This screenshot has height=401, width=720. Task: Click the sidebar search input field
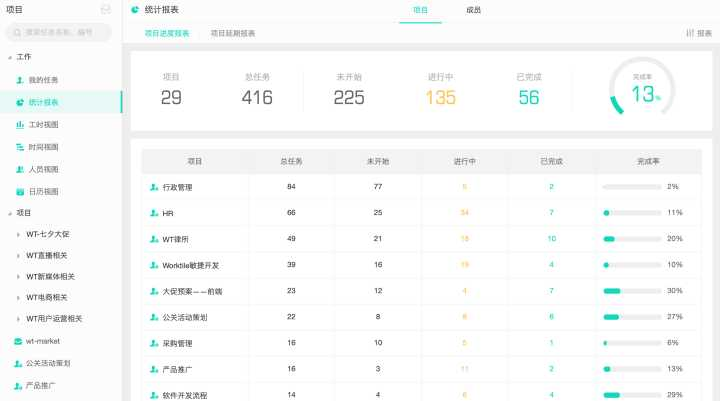[58, 33]
